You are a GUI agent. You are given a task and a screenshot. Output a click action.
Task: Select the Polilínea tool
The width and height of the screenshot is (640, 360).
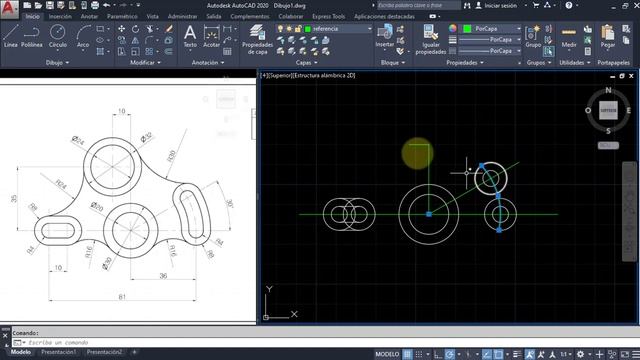click(31, 36)
